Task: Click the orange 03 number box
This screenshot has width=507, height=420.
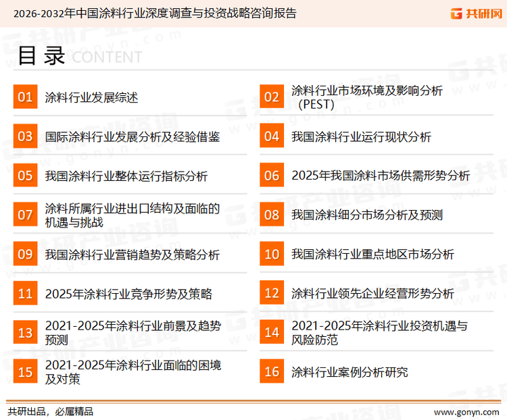Action: 25,136
